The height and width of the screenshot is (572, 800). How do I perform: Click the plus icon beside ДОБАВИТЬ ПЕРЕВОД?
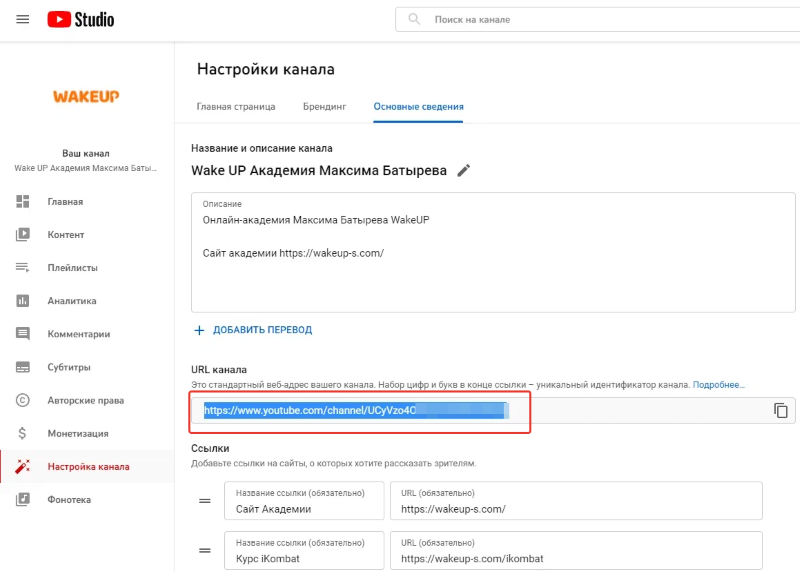(199, 331)
